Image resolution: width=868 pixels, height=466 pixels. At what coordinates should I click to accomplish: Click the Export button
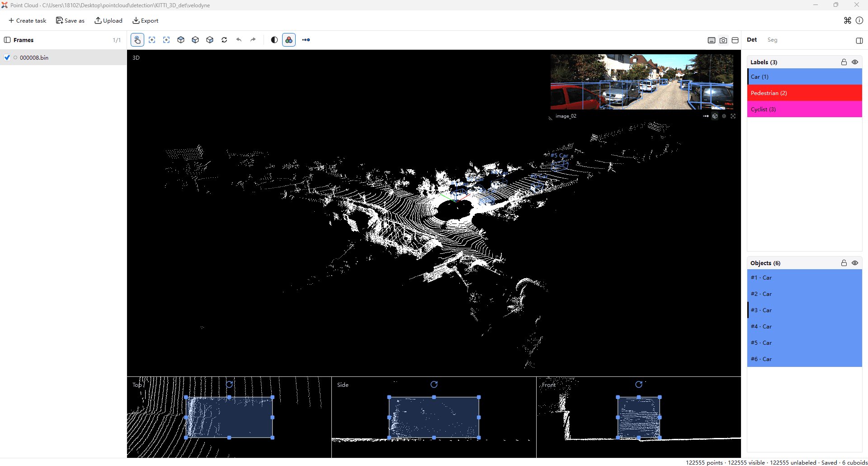coord(145,20)
